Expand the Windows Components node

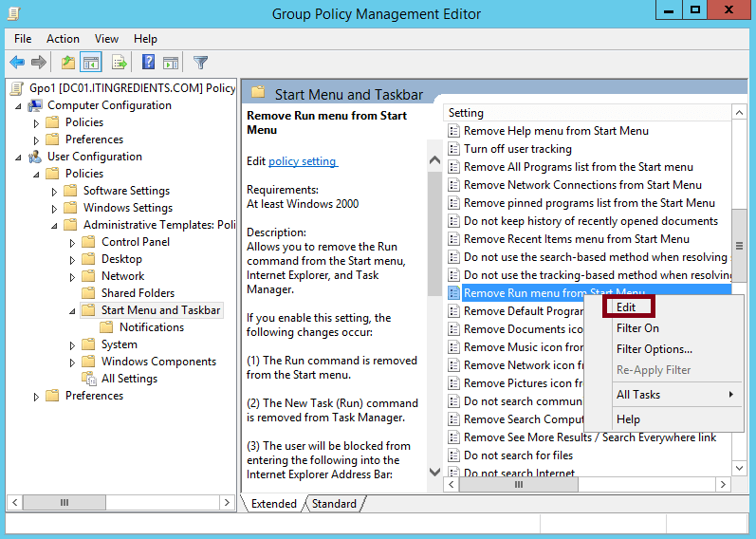point(72,362)
